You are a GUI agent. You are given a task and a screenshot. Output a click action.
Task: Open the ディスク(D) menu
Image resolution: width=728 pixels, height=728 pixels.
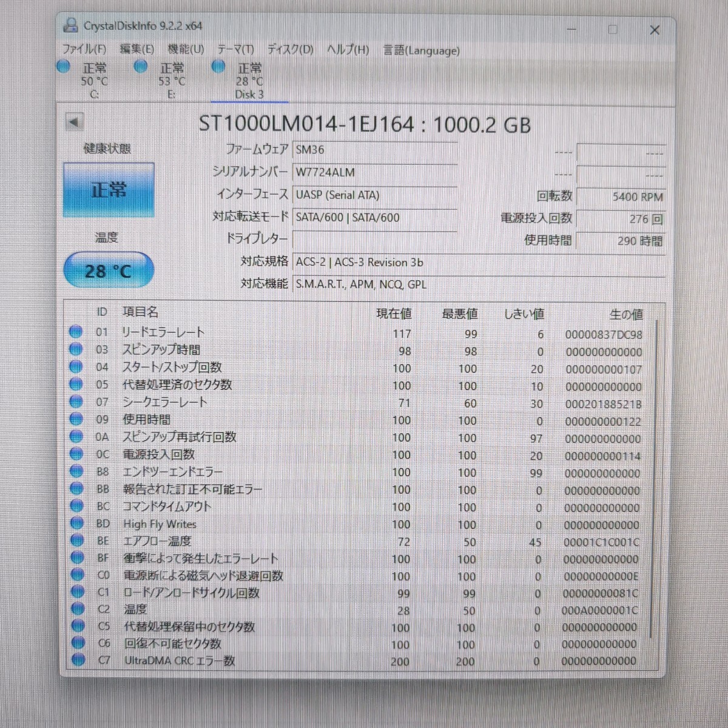pos(290,50)
